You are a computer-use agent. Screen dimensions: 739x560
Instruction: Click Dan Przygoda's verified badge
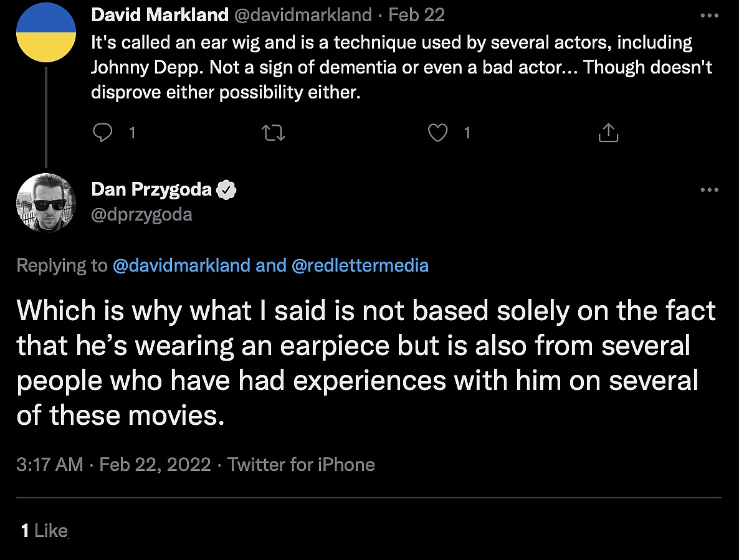pyautogui.click(x=226, y=189)
